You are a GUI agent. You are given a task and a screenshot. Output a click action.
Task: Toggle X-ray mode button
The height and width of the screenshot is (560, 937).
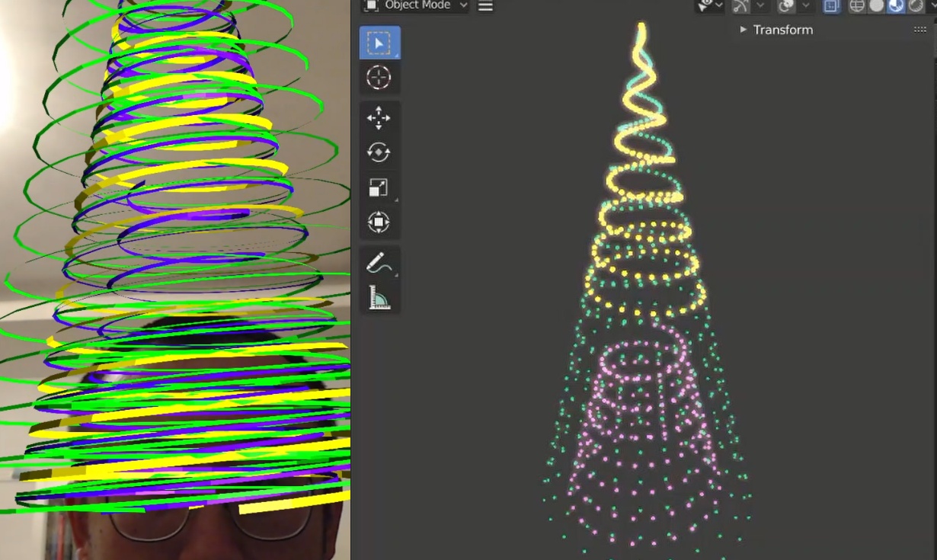pos(831,5)
